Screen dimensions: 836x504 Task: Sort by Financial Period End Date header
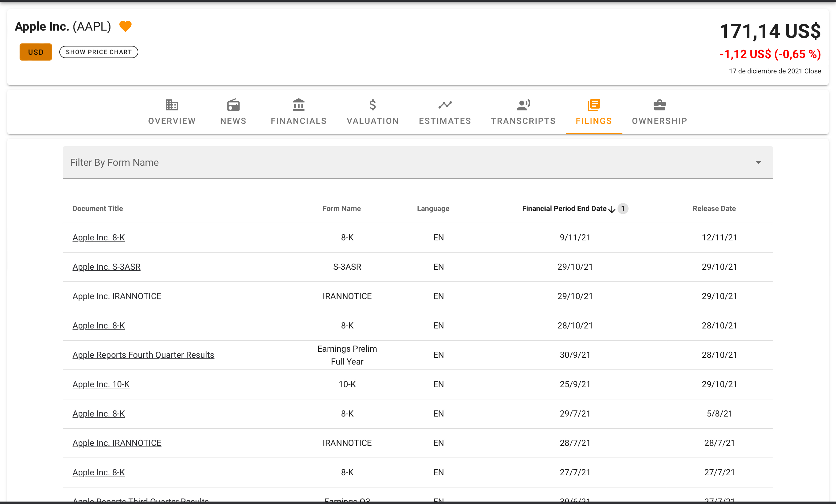(564, 209)
